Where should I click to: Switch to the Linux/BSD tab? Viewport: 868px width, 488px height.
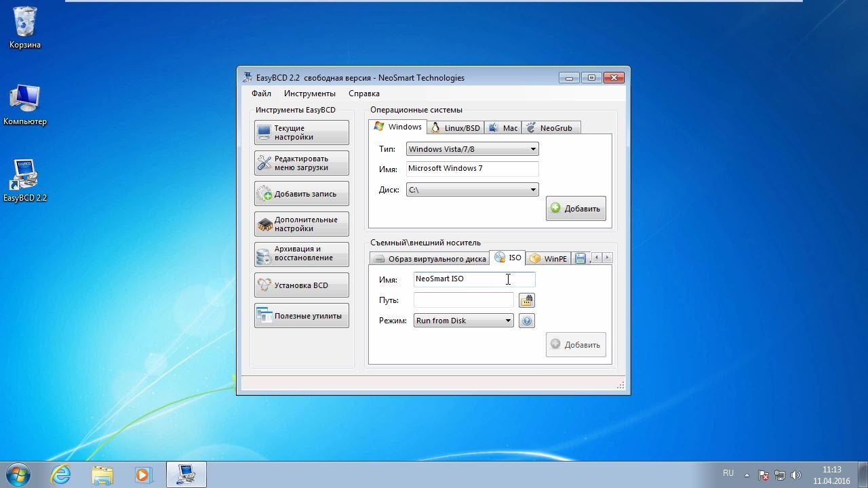click(x=456, y=128)
